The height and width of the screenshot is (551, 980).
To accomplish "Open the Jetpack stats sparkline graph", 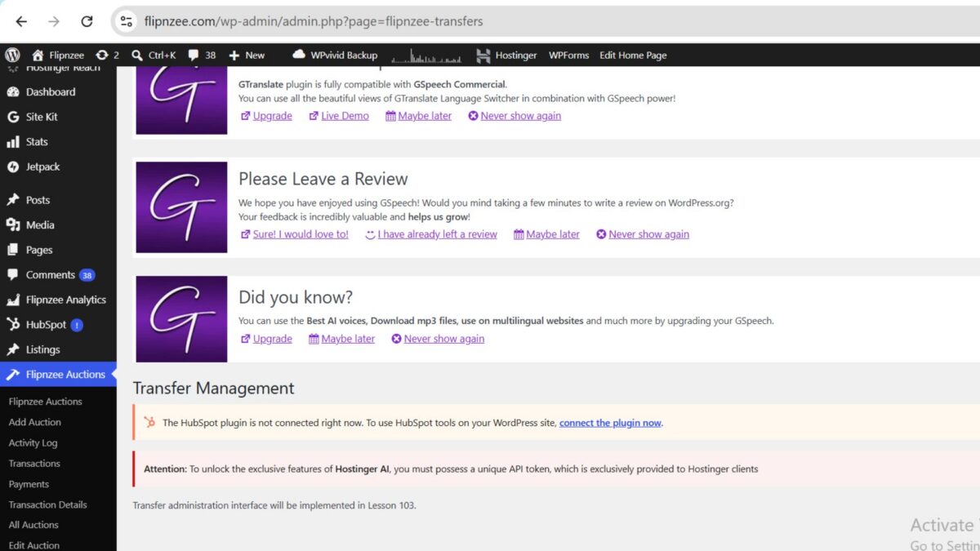I will point(426,55).
